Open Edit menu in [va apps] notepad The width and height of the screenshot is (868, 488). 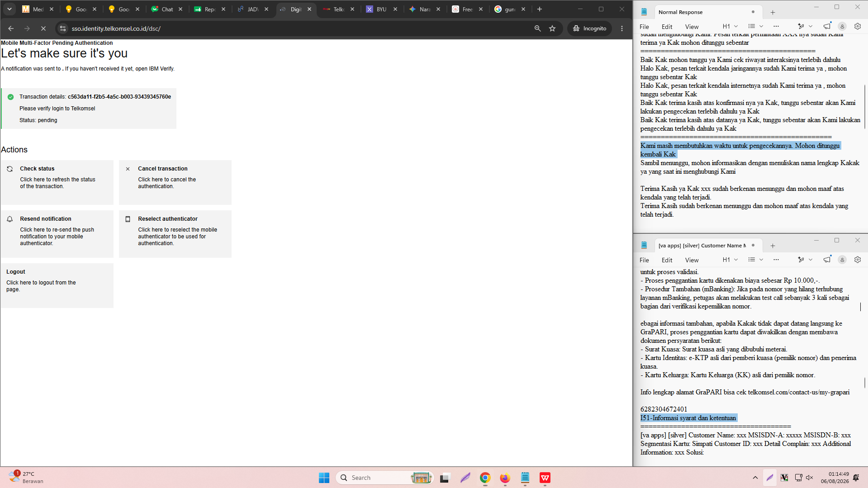(667, 260)
